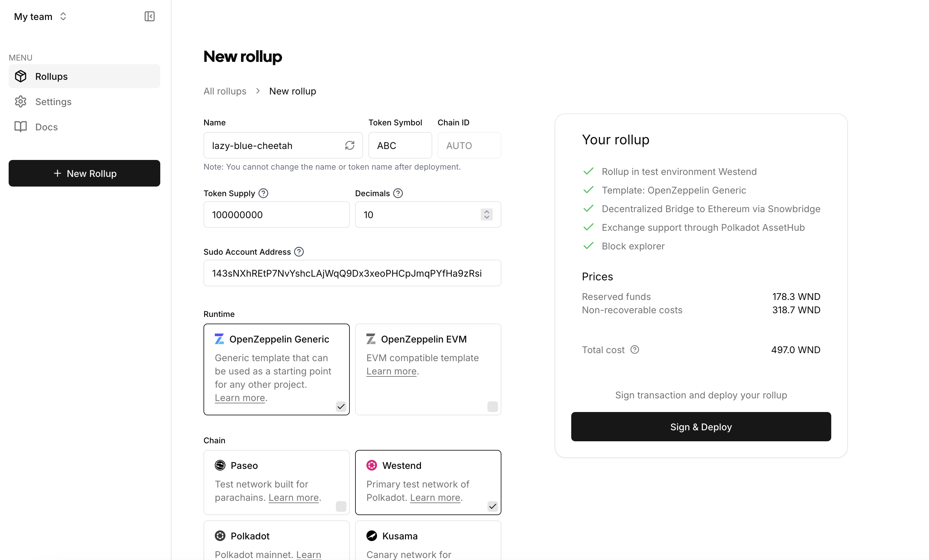Focus the Chain ID field

(x=469, y=145)
